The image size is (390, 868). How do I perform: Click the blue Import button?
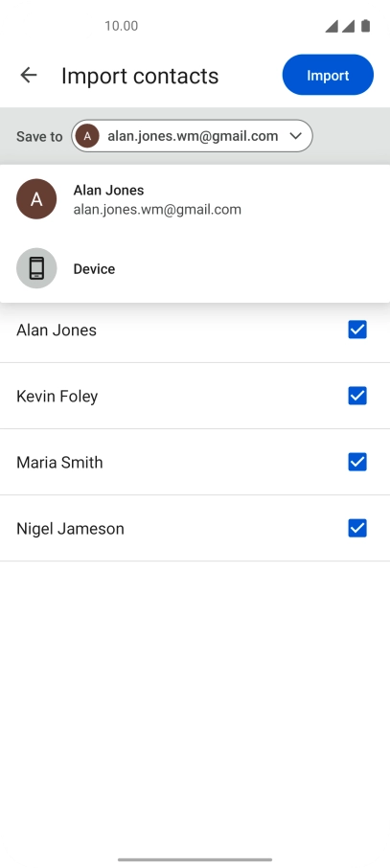(328, 75)
